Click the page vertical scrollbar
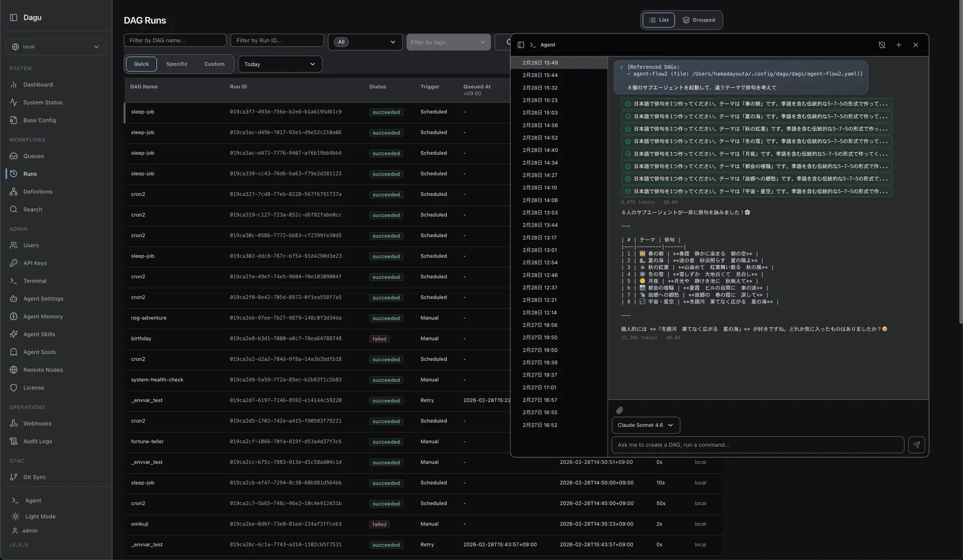 click(x=960, y=162)
